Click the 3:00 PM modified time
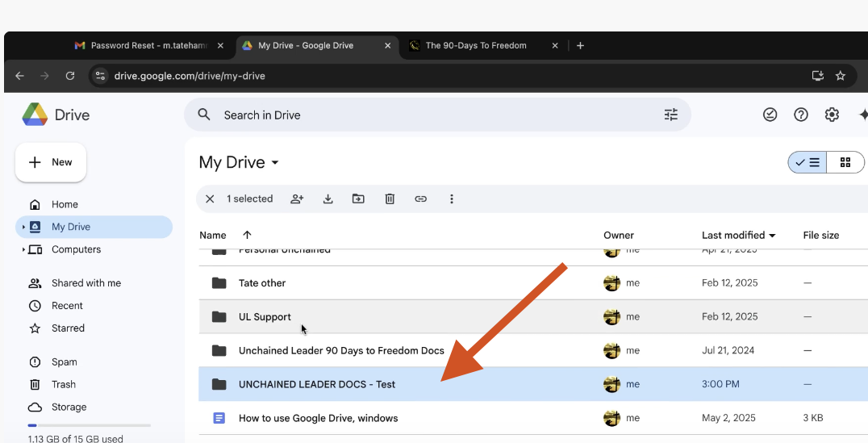 (720, 384)
